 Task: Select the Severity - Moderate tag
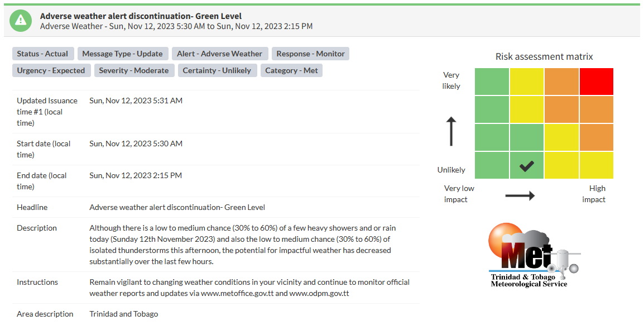pyautogui.click(x=134, y=70)
